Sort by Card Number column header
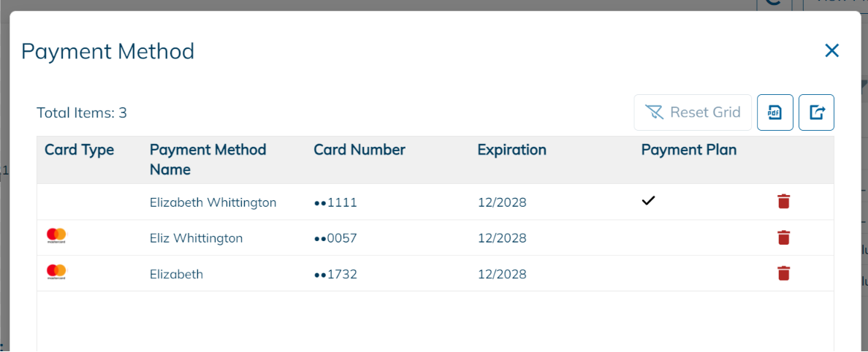This screenshot has height=352, width=868. [359, 150]
